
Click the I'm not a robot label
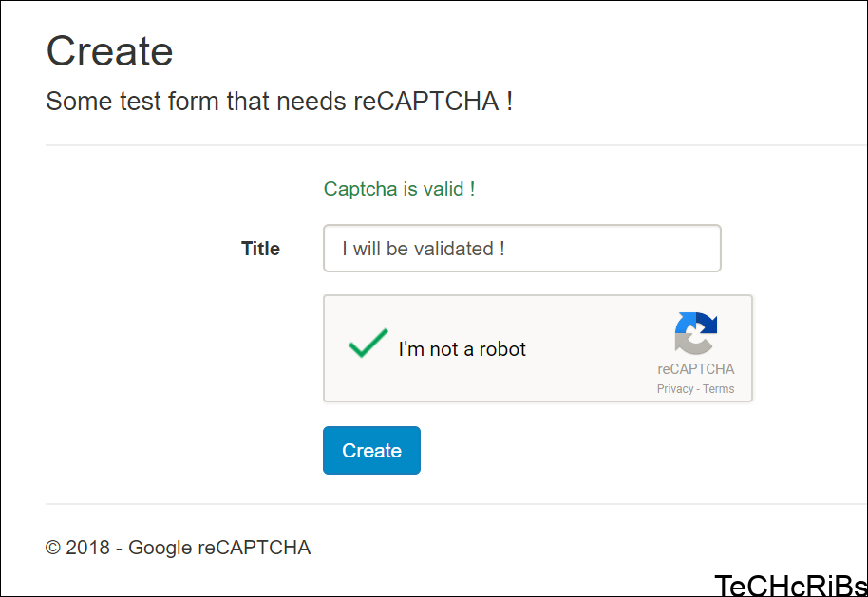[462, 349]
